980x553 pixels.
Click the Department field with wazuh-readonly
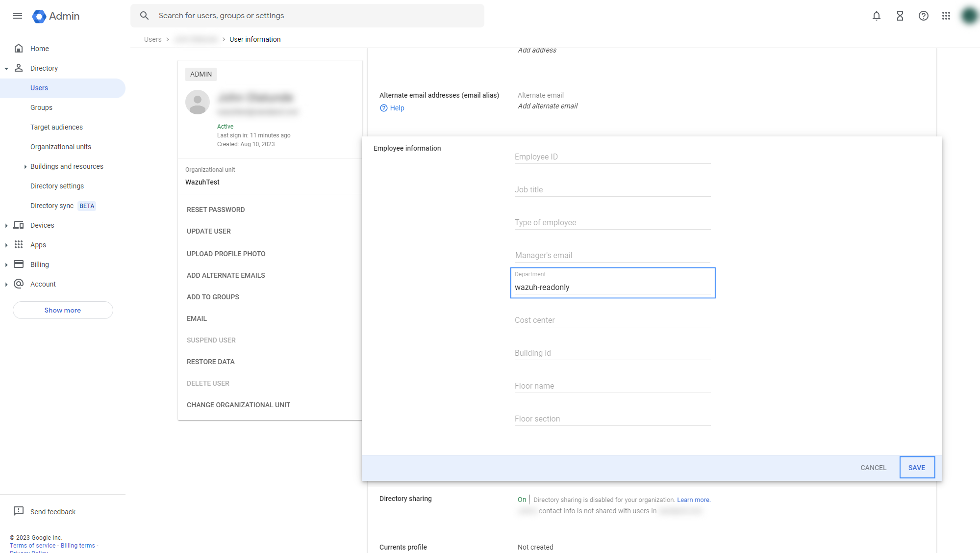(612, 288)
